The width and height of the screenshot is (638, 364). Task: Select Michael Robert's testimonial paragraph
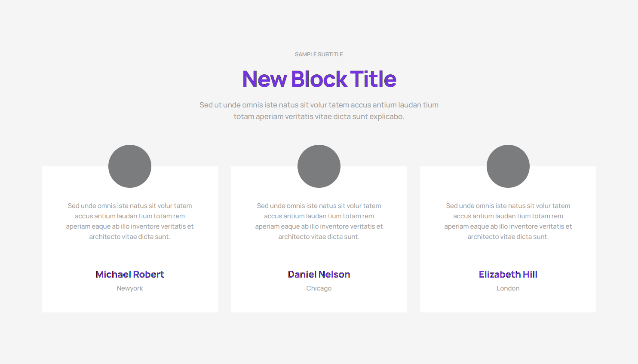(130, 221)
